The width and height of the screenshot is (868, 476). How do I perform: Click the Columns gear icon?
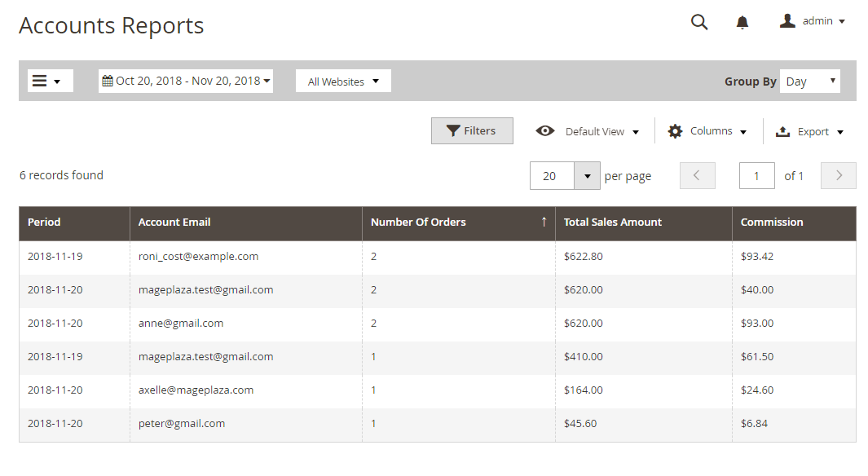point(675,131)
